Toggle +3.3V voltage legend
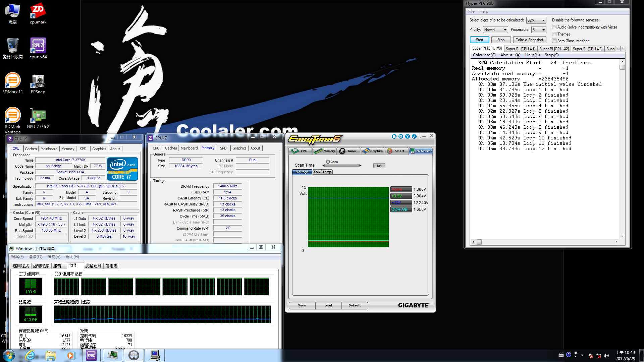 [x=401, y=196]
